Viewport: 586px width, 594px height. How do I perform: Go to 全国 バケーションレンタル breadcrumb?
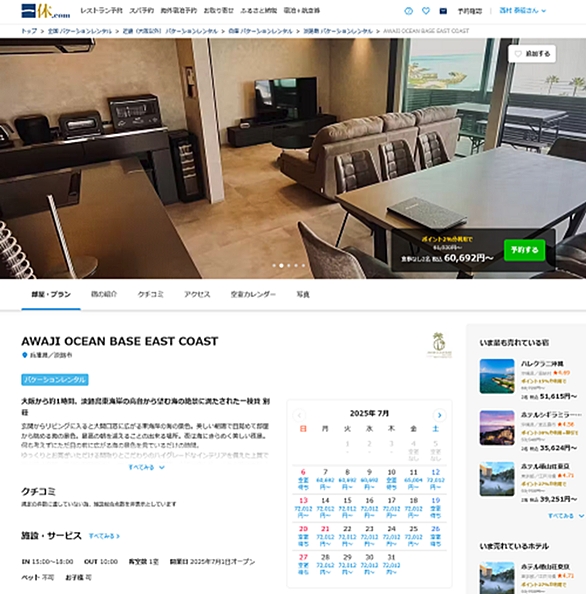coord(80,31)
